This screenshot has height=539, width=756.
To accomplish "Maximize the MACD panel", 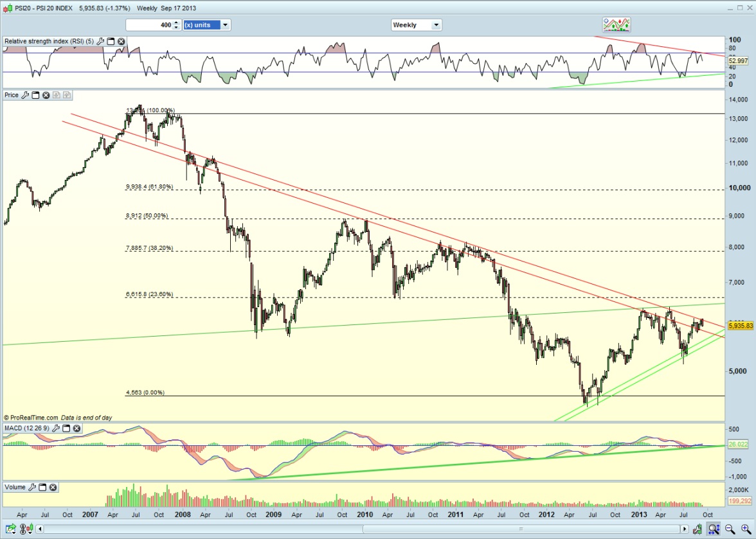I will (x=67, y=429).
